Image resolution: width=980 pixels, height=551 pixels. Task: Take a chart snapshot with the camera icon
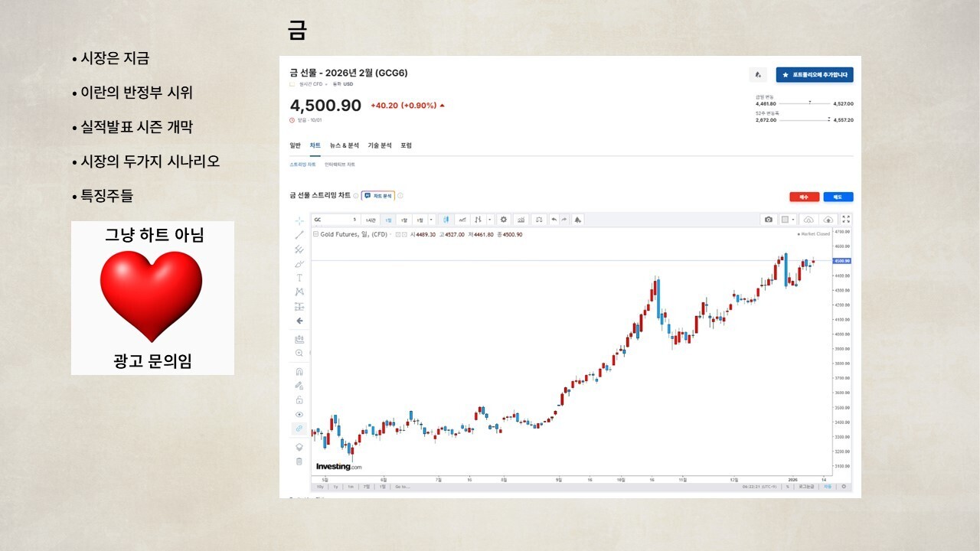point(768,220)
